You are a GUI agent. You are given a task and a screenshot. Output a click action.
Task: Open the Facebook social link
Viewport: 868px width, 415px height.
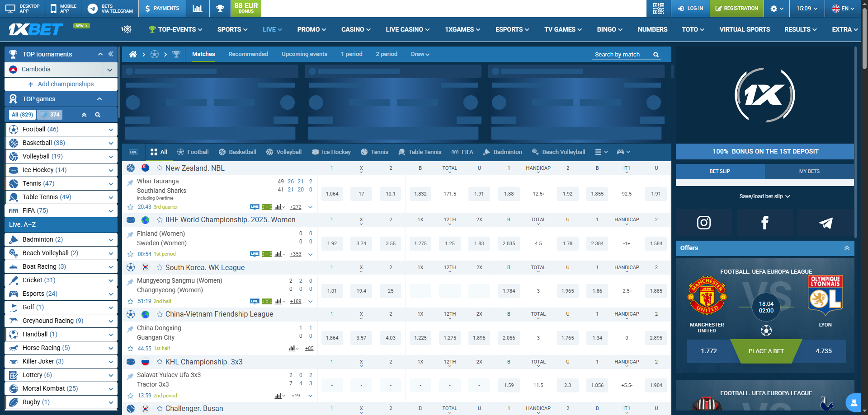click(764, 223)
